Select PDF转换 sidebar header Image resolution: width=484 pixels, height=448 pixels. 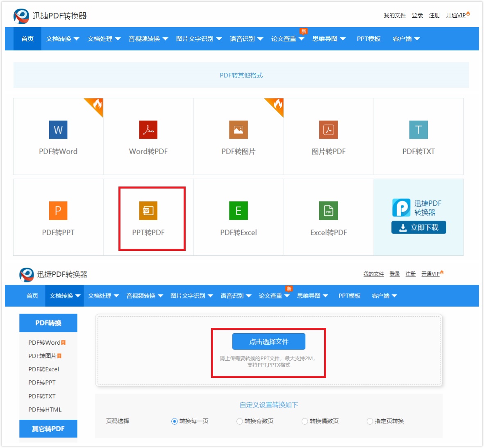click(x=48, y=323)
